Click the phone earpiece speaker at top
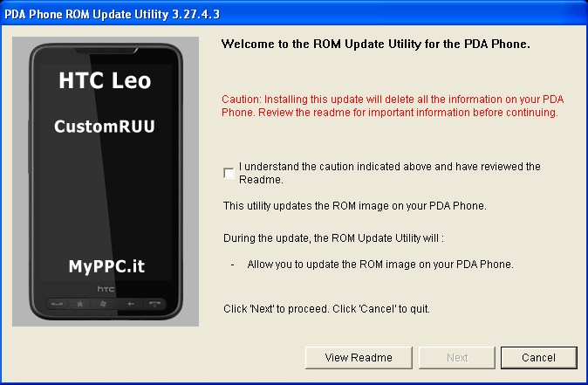The width and height of the screenshot is (588, 385). coord(106,51)
